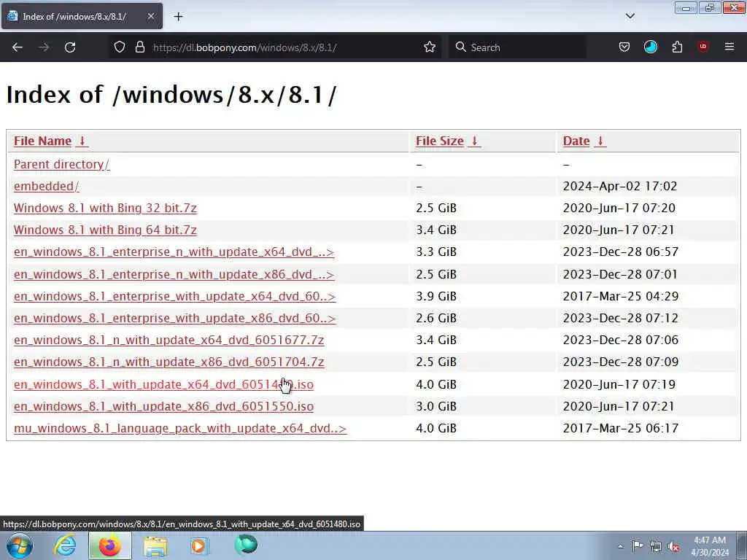Image resolution: width=747 pixels, height=560 pixels.
Task: Show hidden system tray icons
Action: 620,546
